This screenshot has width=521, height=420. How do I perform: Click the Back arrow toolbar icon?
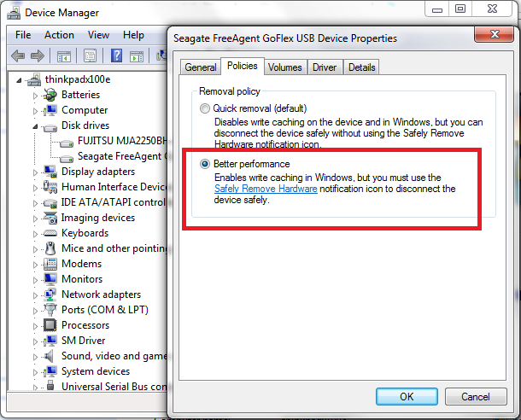pos(18,55)
